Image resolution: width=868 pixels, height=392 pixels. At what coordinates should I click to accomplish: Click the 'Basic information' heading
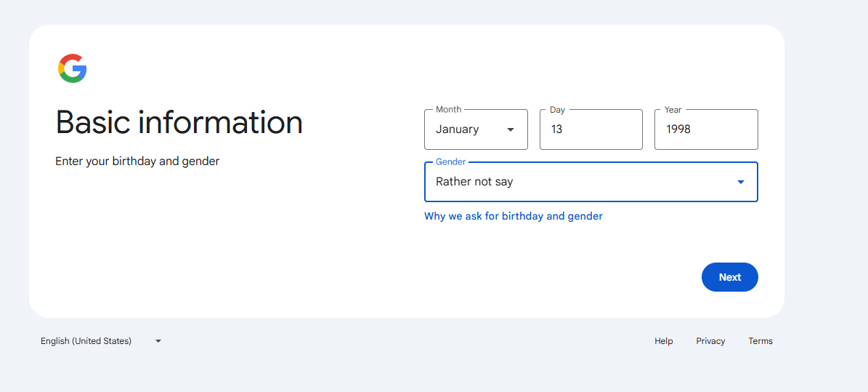179,122
